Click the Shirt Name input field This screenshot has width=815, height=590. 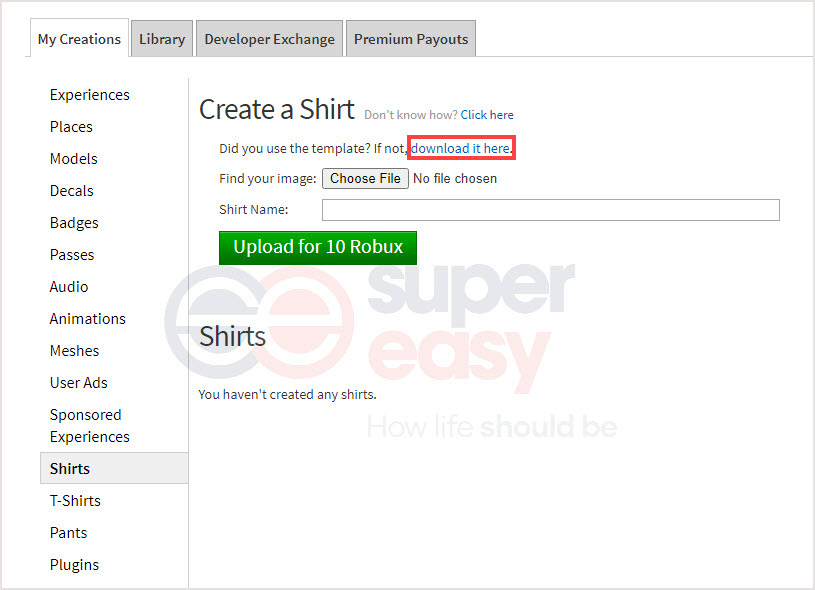point(550,210)
